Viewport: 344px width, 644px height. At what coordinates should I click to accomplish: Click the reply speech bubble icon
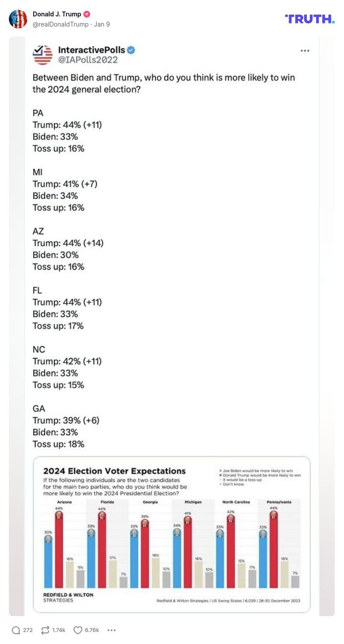point(16,630)
